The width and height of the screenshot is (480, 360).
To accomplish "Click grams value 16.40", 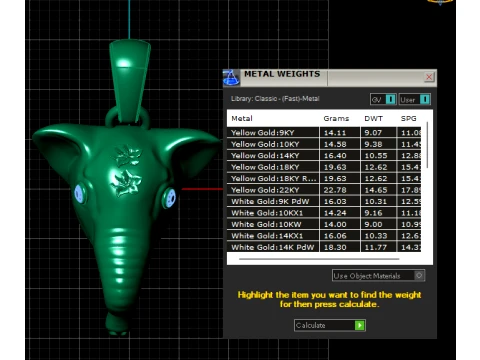I will pyautogui.click(x=335, y=156).
